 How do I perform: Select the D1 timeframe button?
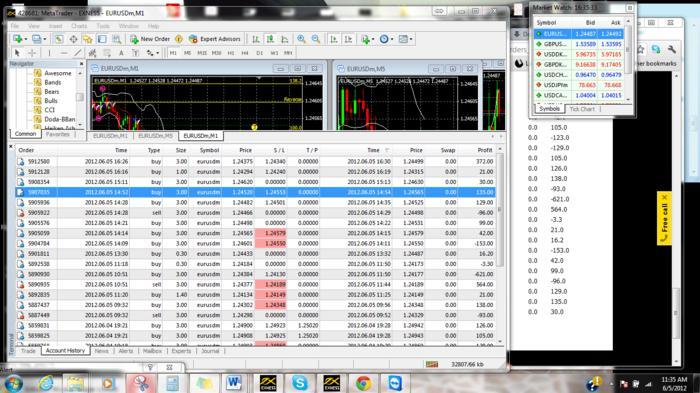click(259, 53)
